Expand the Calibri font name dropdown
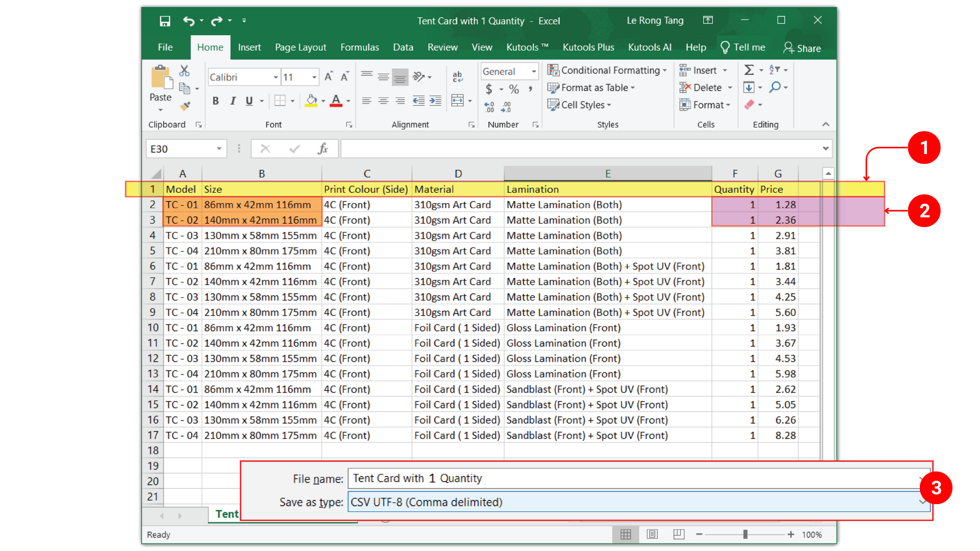 point(276,78)
